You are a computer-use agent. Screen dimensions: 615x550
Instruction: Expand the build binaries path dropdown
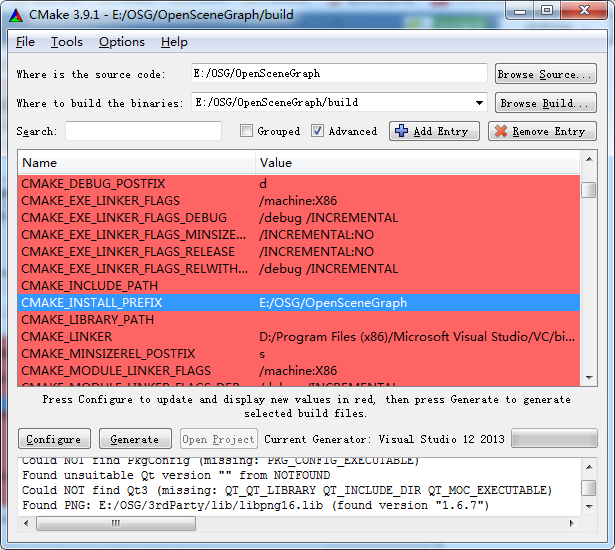pos(479,103)
